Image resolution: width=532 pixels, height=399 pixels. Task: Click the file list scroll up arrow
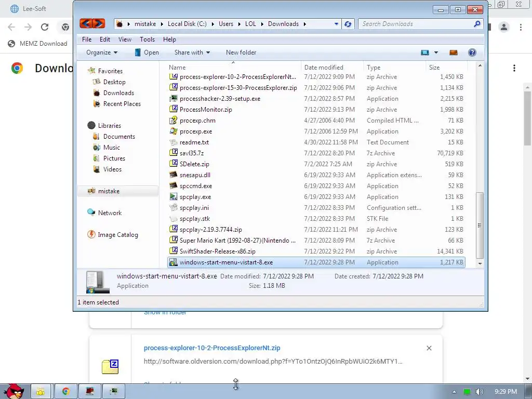coord(480,65)
